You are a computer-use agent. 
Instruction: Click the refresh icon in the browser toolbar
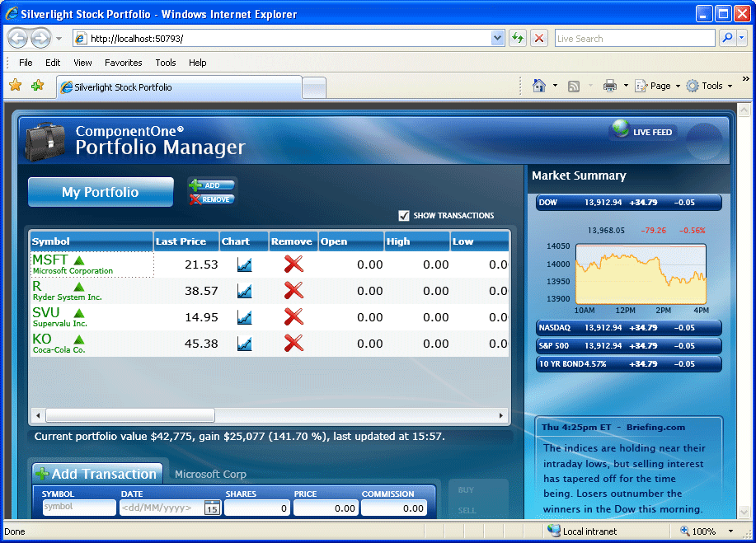[519, 38]
